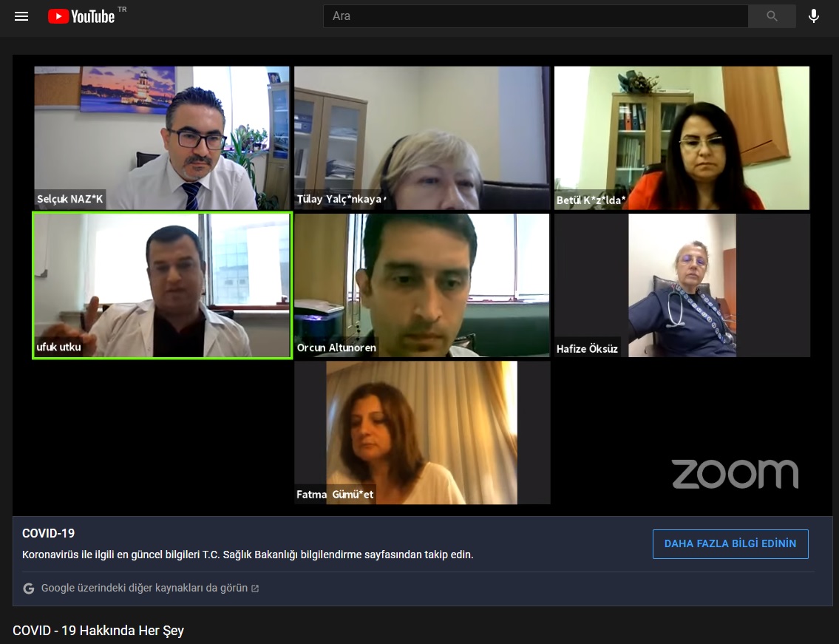Start voice search with microphone icon
Viewport: 839px width, 644px height.
(x=813, y=16)
